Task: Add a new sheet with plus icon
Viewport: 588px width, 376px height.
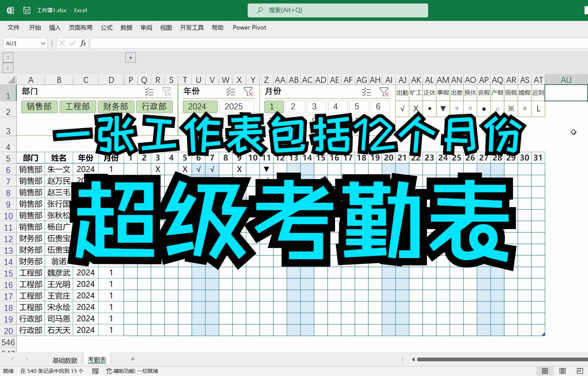Action: coord(133,359)
